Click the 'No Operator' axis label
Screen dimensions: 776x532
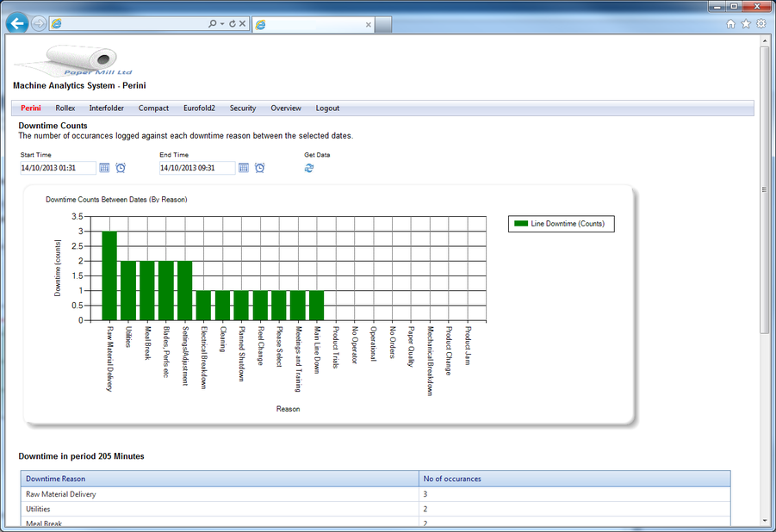[354, 345]
